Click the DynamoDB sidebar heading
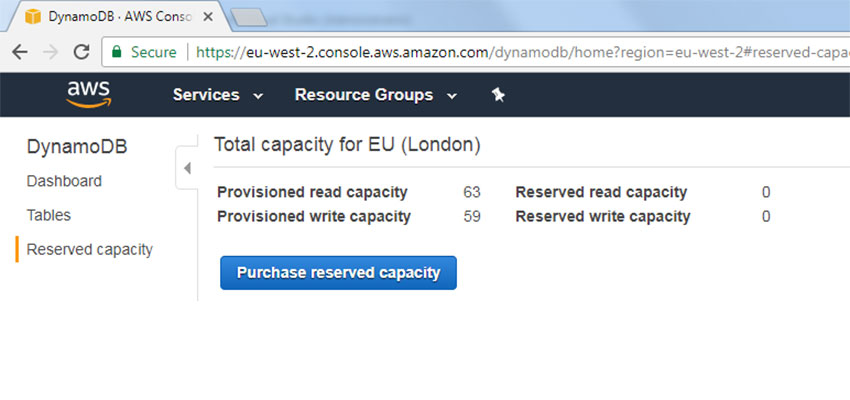 click(77, 147)
